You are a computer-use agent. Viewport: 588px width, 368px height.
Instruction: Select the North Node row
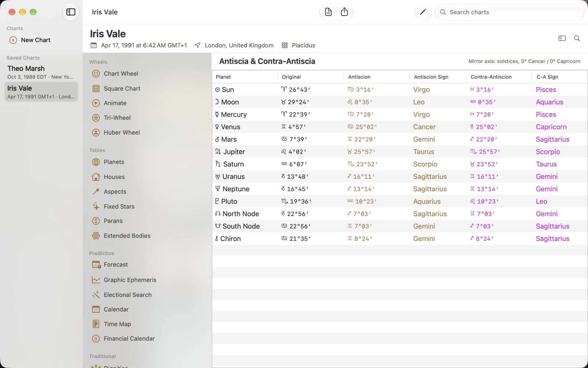pos(400,214)
